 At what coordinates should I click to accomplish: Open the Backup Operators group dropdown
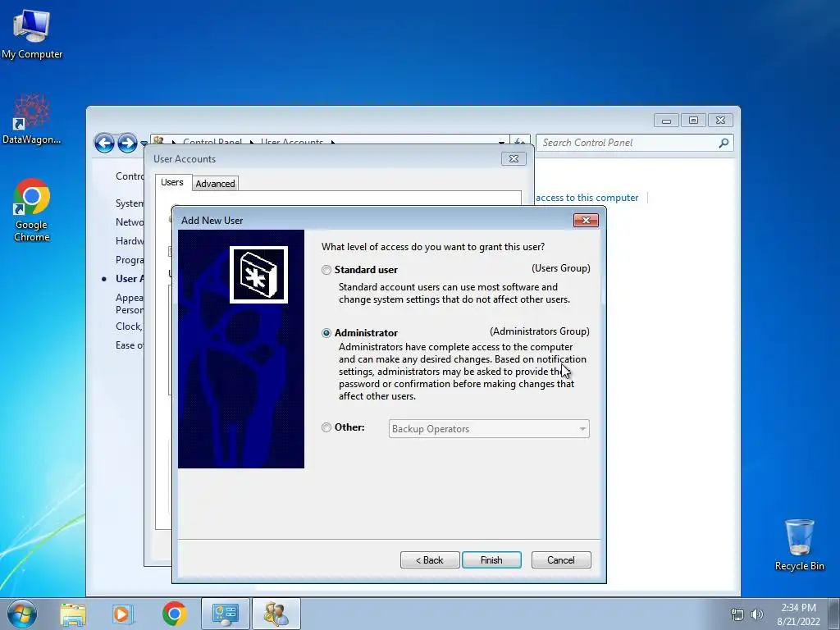[489, 428]
